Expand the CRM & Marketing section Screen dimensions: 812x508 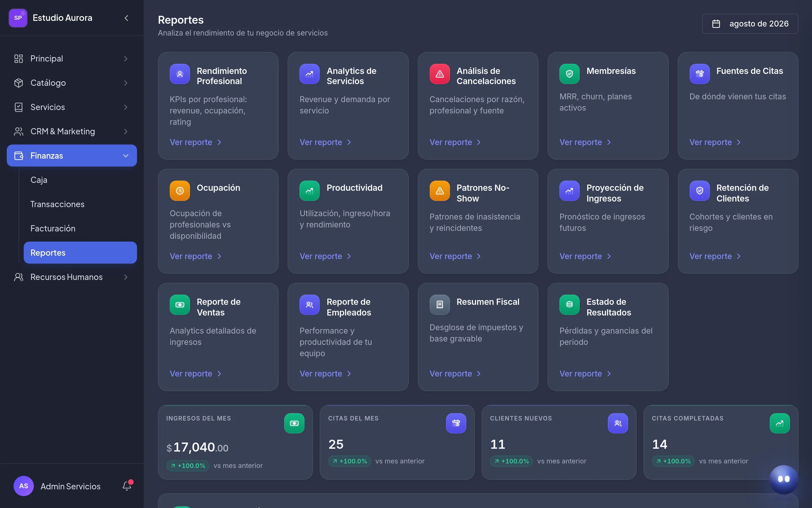click(x=72, y=131)
